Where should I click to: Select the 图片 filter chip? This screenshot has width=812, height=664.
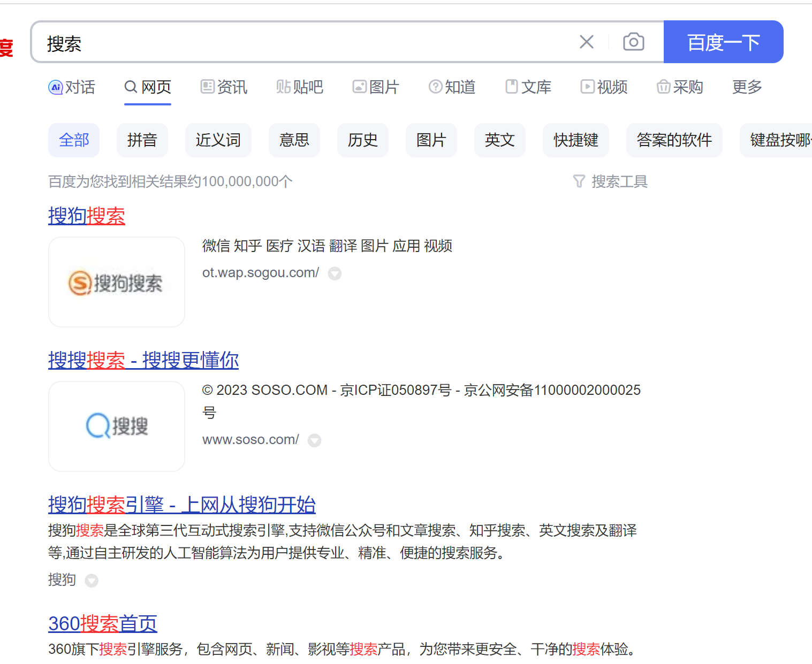[x=431, y=140]
